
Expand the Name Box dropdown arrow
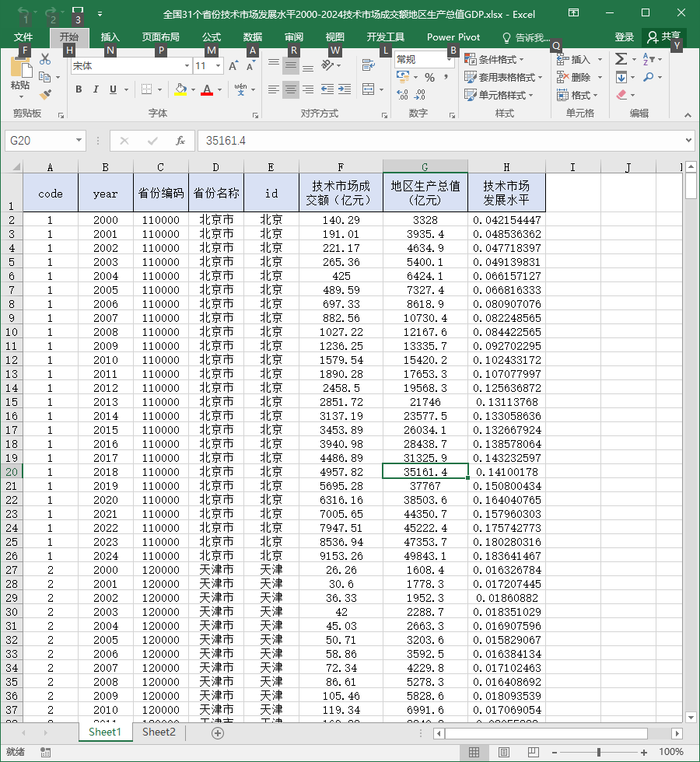[79, 141]
